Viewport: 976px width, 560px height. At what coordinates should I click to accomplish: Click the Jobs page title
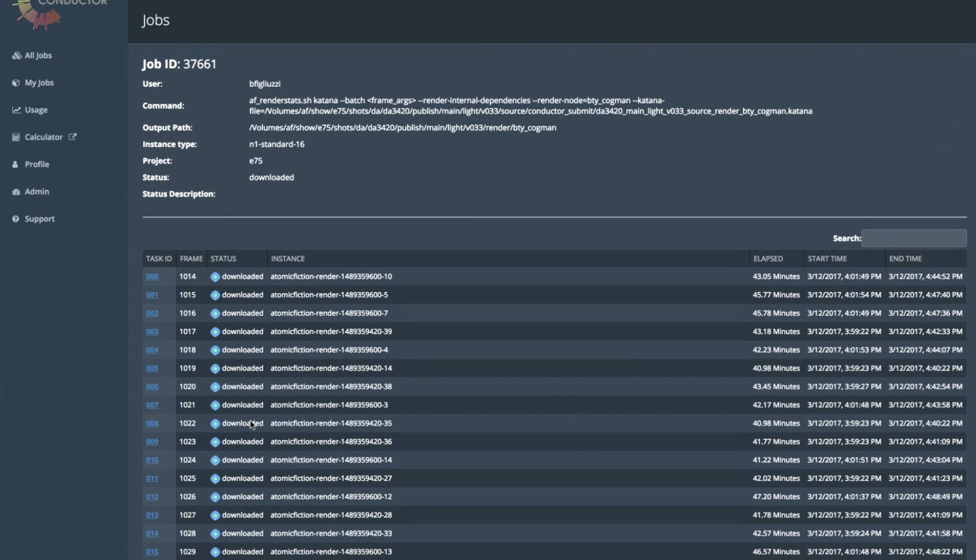click(x=156, y=20)
